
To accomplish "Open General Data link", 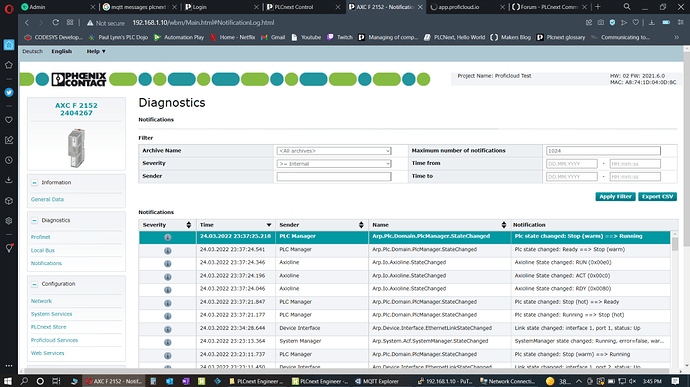I will tap(47, 199).
